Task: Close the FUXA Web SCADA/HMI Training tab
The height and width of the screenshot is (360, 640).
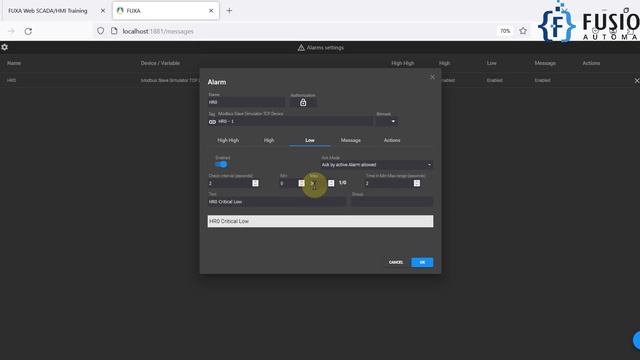Action: tap(103, 11)
